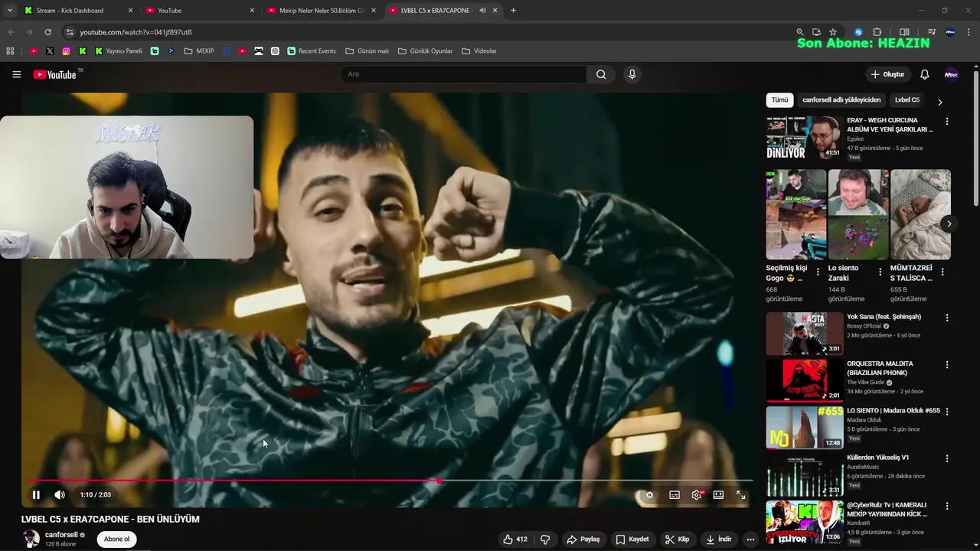The width and height of the screenshot is (980, 551).
Task: Pause the video with the pause button
Action: (36, 495)
